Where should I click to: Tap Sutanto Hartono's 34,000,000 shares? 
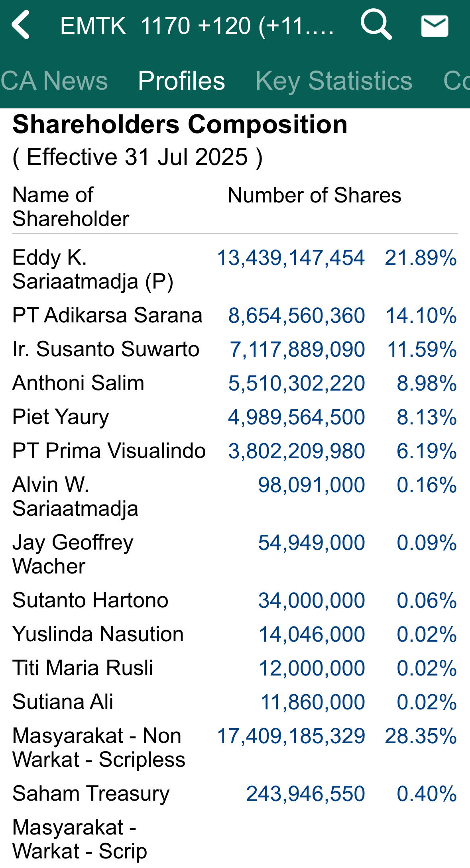coord(311,600)
